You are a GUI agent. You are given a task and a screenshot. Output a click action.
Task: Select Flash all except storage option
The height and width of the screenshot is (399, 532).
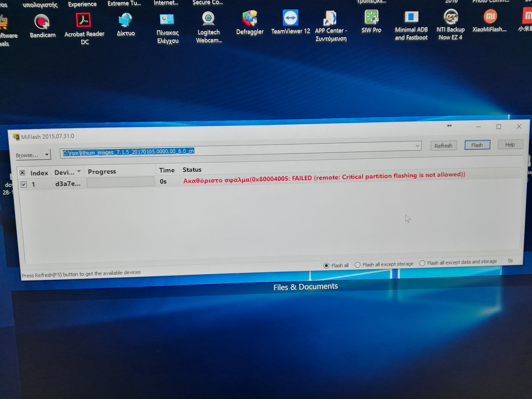358,265
